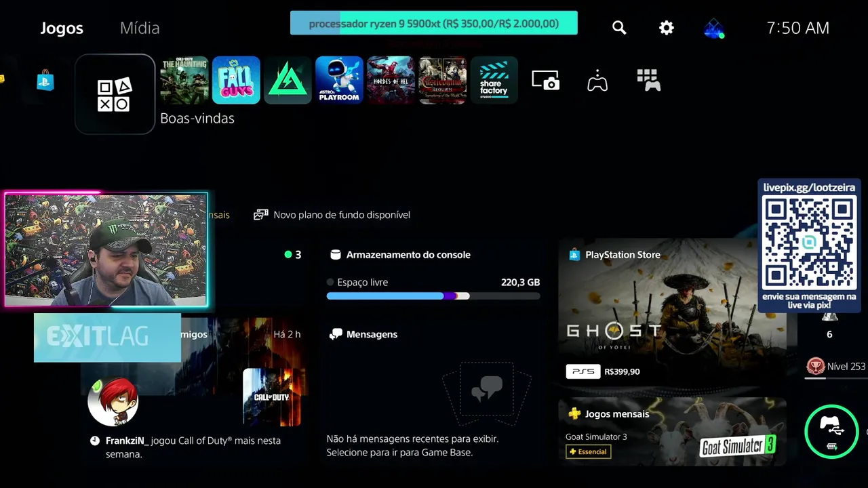
Task: Open the Castlevania Requiem tile
Action: 442,80
